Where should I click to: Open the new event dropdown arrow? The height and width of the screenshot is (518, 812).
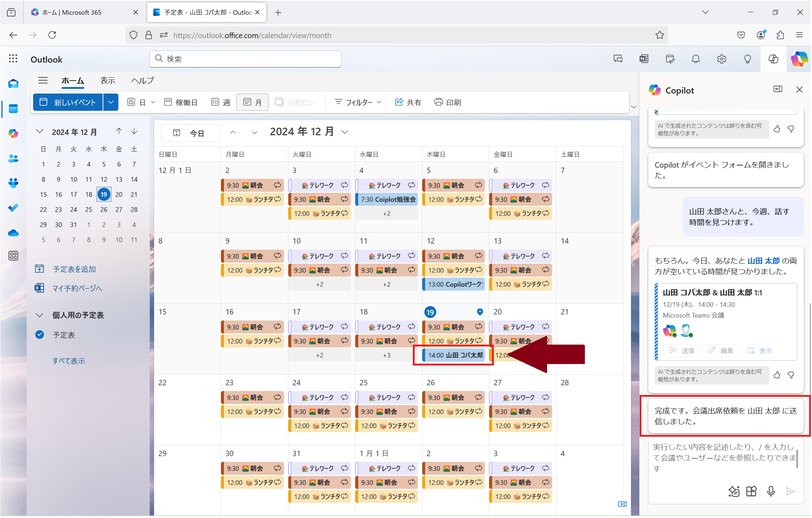[111, 102]
